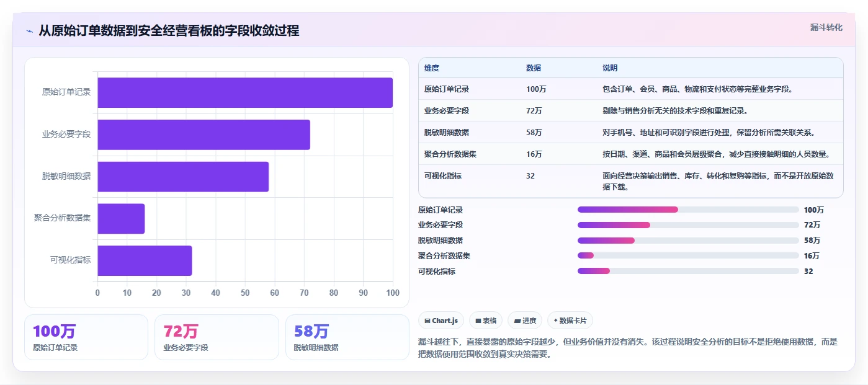868x385 pixels.
Task: Click the lightning icon beside the title
Action: [30, 31]
